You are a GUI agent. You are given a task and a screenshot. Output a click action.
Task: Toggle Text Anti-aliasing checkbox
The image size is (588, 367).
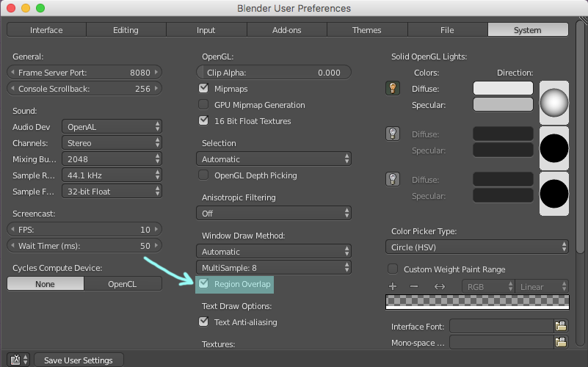(x=203, y=322)
